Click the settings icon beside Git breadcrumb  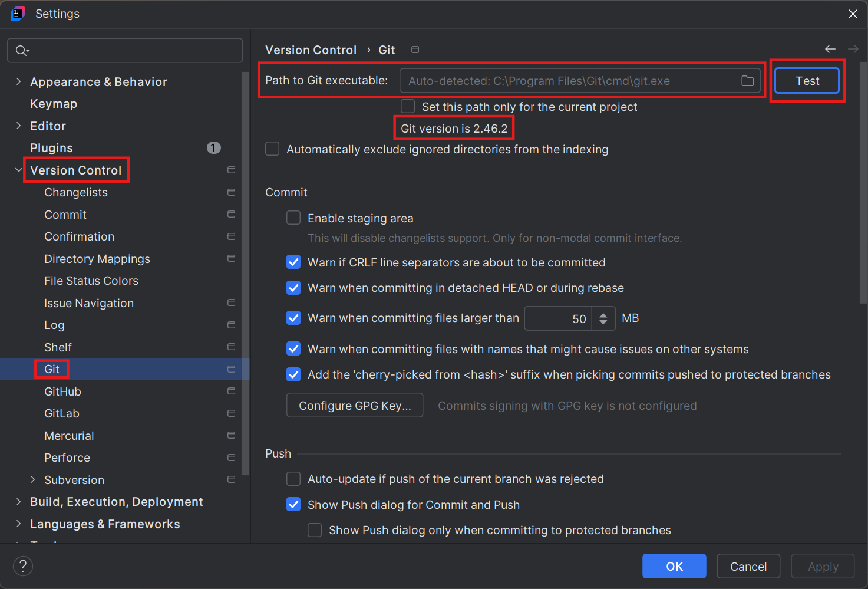(415, 50)
